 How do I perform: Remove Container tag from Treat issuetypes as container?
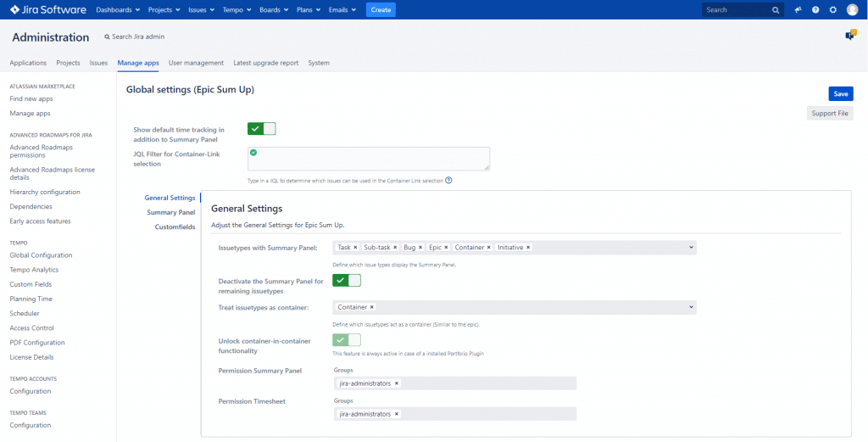coord(371,307)
